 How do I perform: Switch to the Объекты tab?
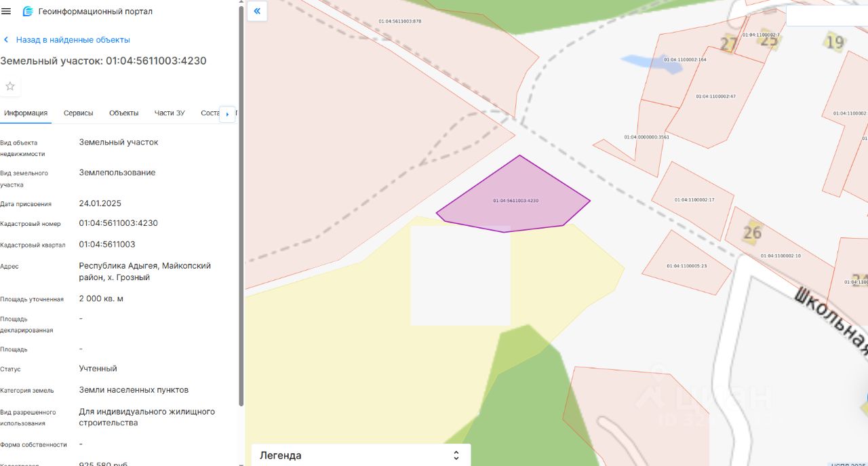click(x=124, y=113)
